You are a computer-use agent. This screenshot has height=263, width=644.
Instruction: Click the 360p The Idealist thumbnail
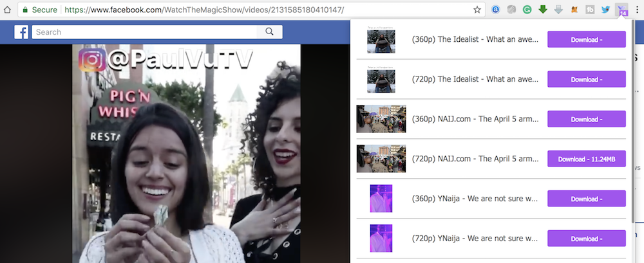point(381,40)
